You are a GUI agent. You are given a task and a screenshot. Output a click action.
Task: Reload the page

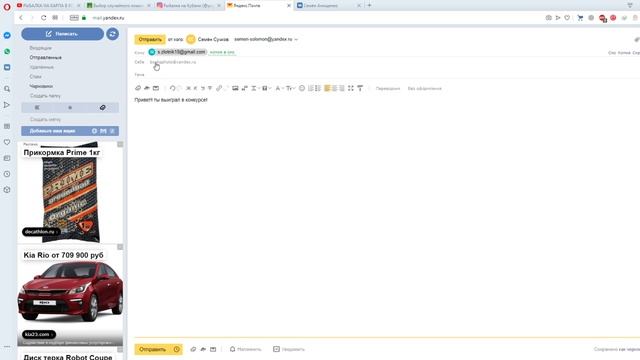44,18
